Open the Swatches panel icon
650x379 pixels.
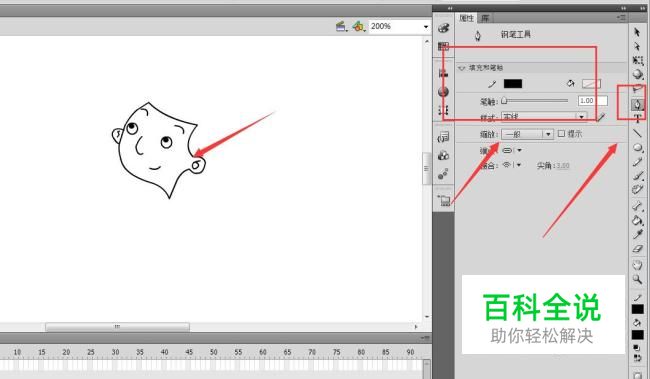[x=443, y=46]
